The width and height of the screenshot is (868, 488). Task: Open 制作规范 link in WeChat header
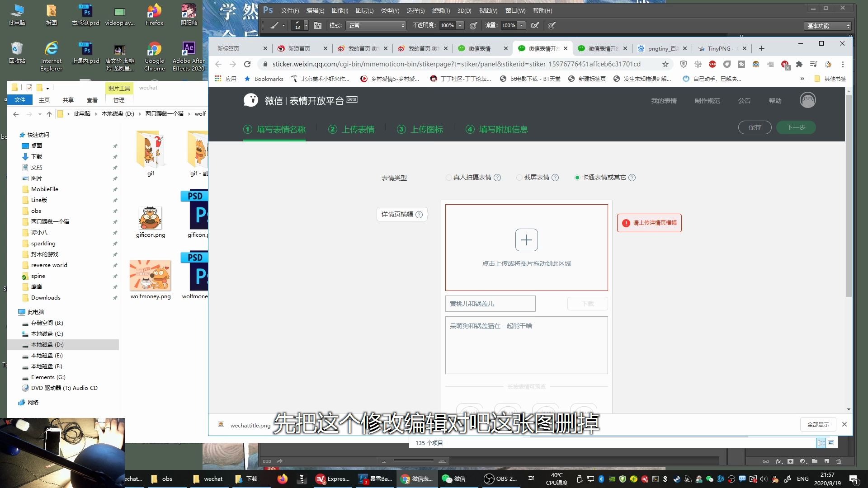(707, 101)
